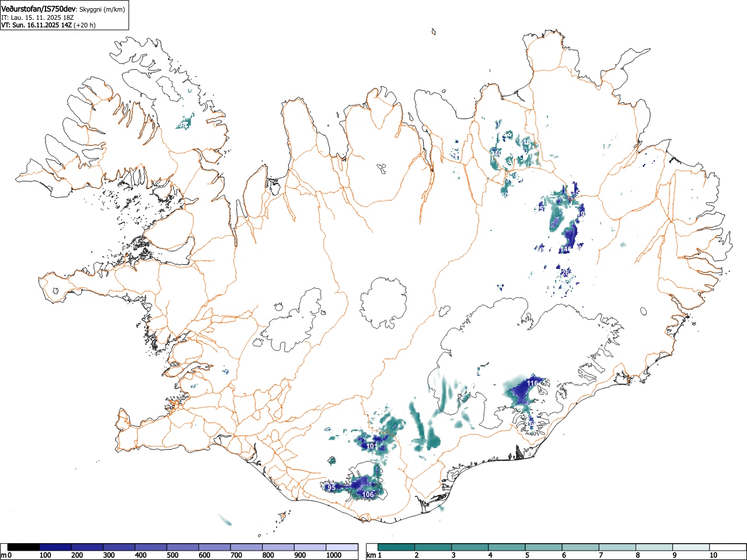
Task: Click the 700–800 m legend color segment
Action: (246, 547)
